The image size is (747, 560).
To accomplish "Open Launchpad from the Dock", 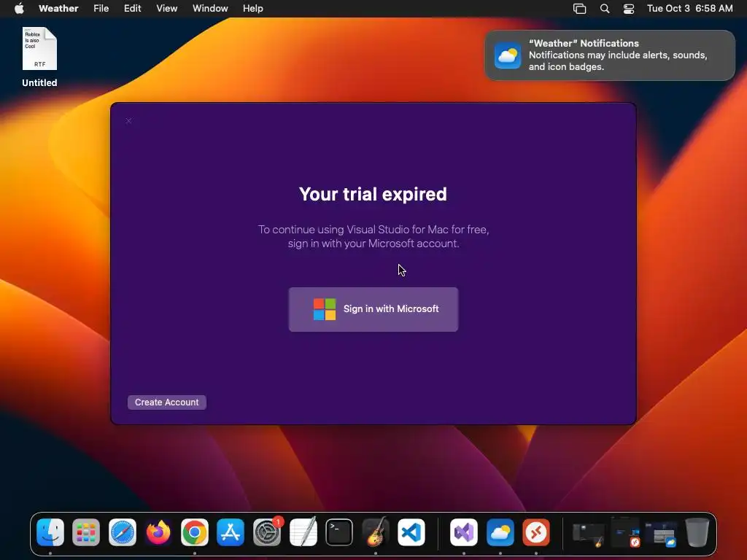I will pos(86,532).
